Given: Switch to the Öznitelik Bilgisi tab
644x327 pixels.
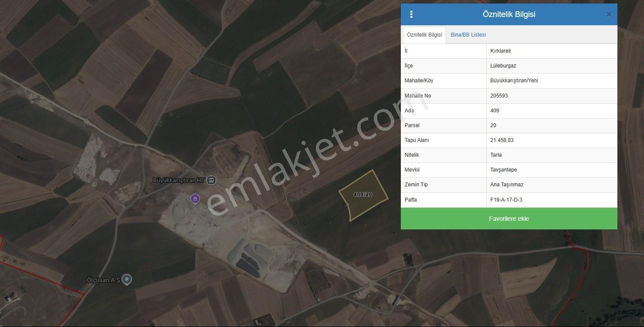Looking at the screenshot, I should (x=424, y=35).
